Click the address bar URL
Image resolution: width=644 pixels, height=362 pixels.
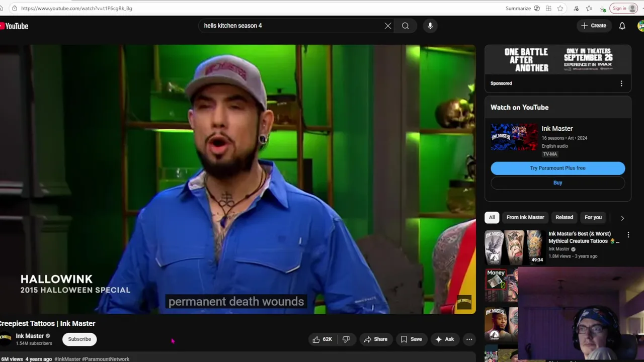76,9
